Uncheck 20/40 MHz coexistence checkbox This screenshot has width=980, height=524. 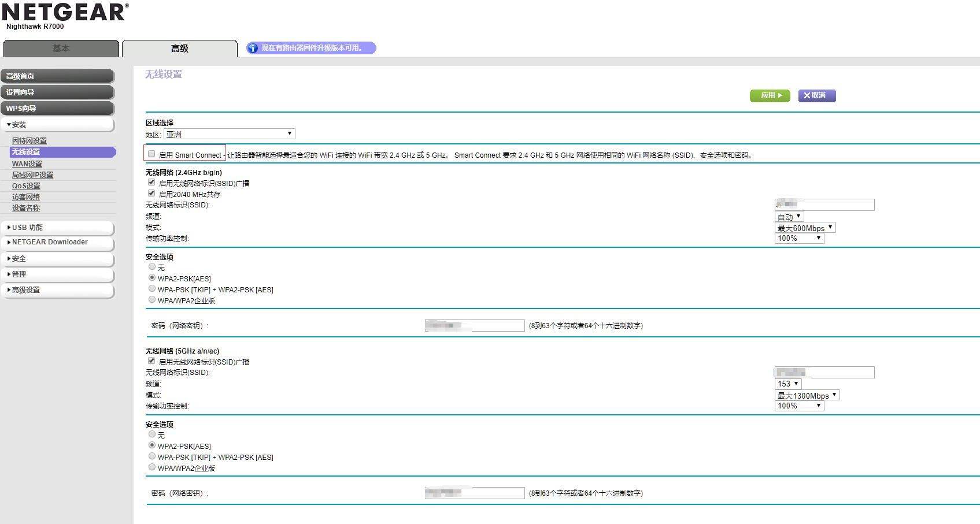[151, 194]
